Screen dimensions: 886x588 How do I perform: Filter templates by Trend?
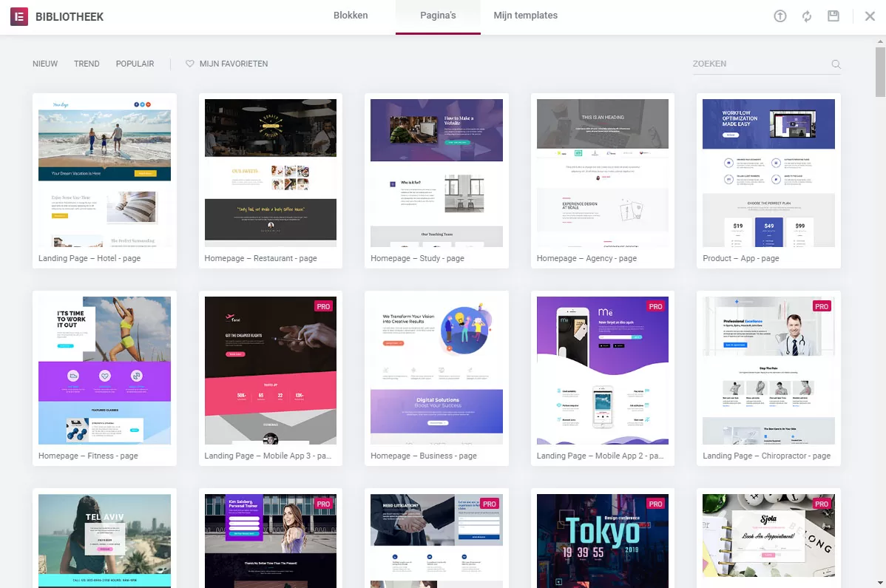pyautogui.click(x=87, y=64)
